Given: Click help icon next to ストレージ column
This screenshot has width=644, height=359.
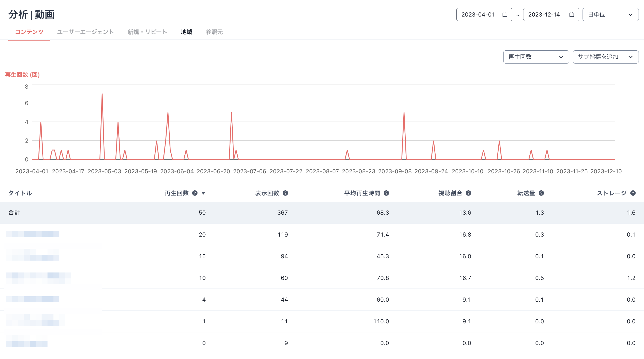Looking at the screenshot, I should click(633, 193).
